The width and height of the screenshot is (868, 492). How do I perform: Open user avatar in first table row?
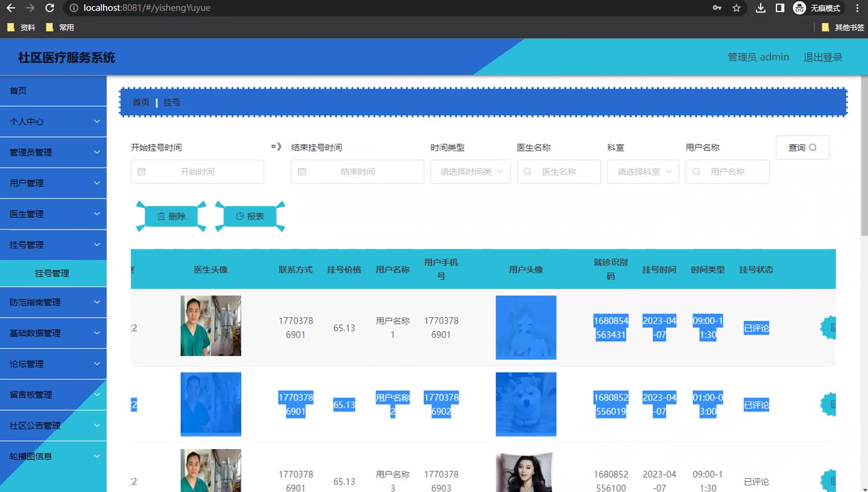(526, 327)
